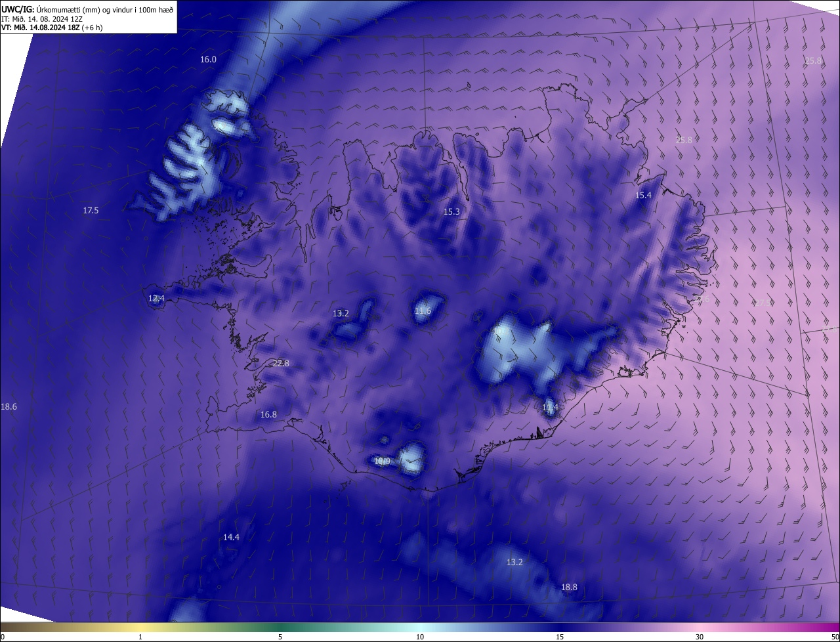840x642 pixels.
Task: Click the colour scale at tick label 30
Action: (x=700, y=637)
